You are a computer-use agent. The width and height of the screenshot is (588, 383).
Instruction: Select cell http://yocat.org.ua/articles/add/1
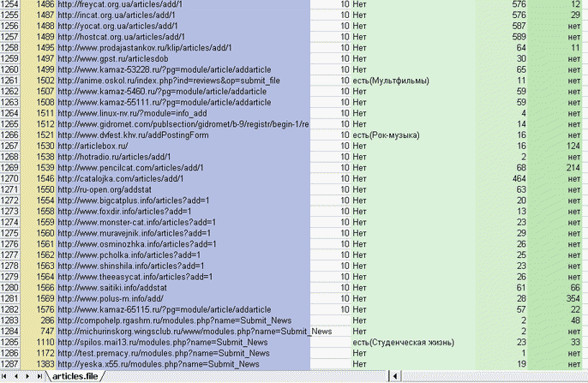[x=183, y=26]
